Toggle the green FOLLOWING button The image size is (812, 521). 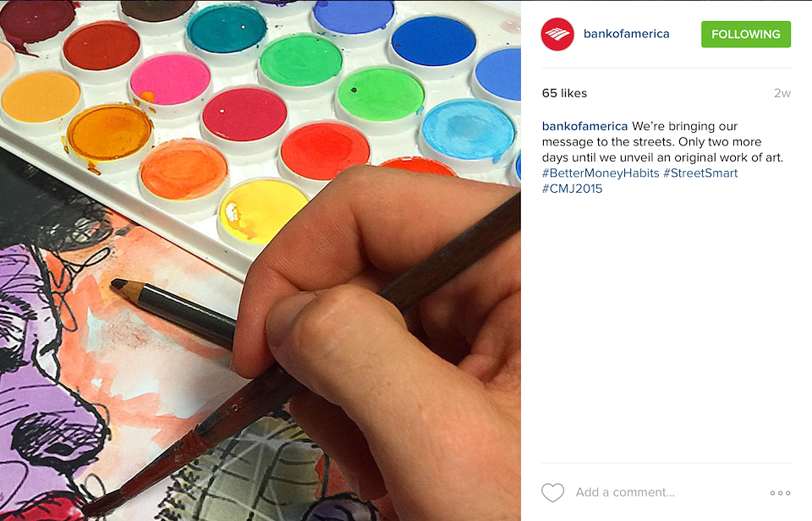(746, 34)
